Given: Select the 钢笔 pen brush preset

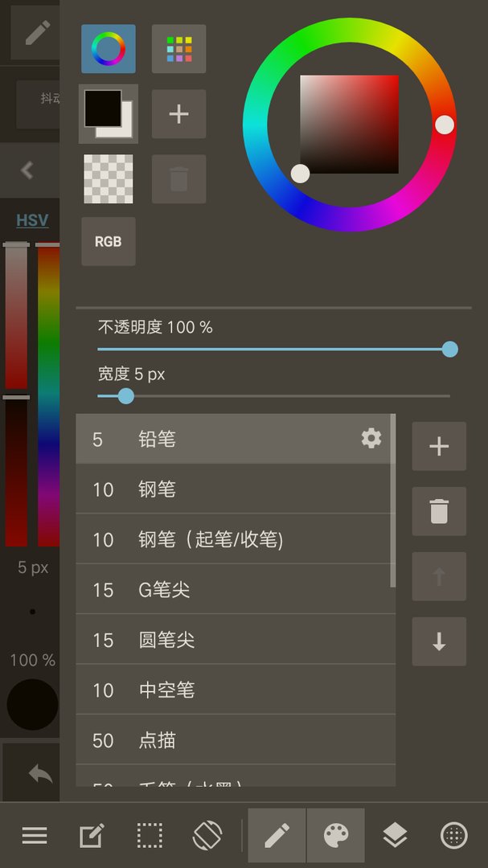Looking at the screenshot, I should click(233, 489).
